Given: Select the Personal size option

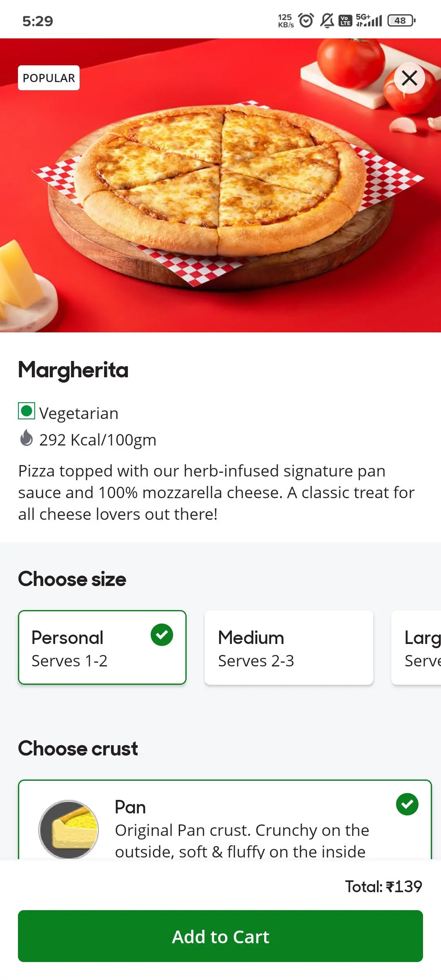Looking at the screenshot, I should tap(102, 647).
